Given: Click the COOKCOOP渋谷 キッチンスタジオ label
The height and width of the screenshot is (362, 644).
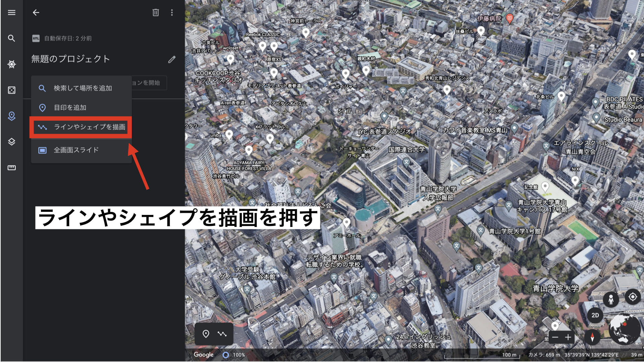Looking at the screenshot, I should [x=218, y=76].
